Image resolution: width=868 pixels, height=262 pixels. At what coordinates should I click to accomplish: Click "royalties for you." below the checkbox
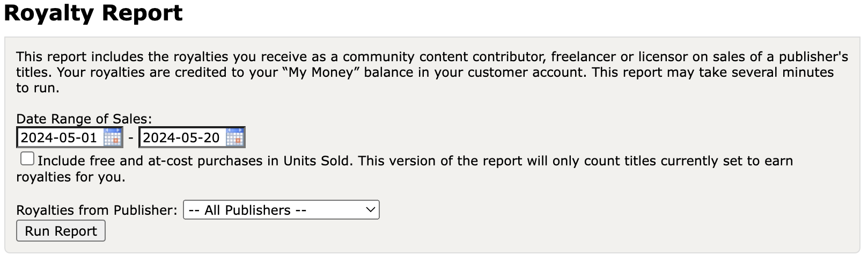pos(71,177)
